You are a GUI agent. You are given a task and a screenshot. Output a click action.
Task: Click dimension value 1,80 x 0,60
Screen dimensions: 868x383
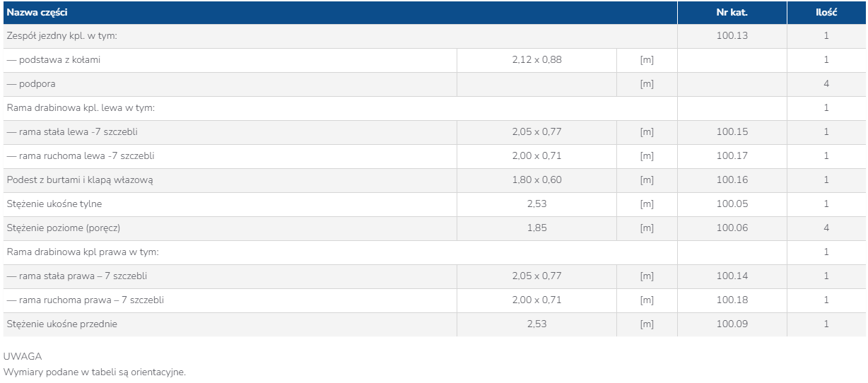[x=536, y=180]
